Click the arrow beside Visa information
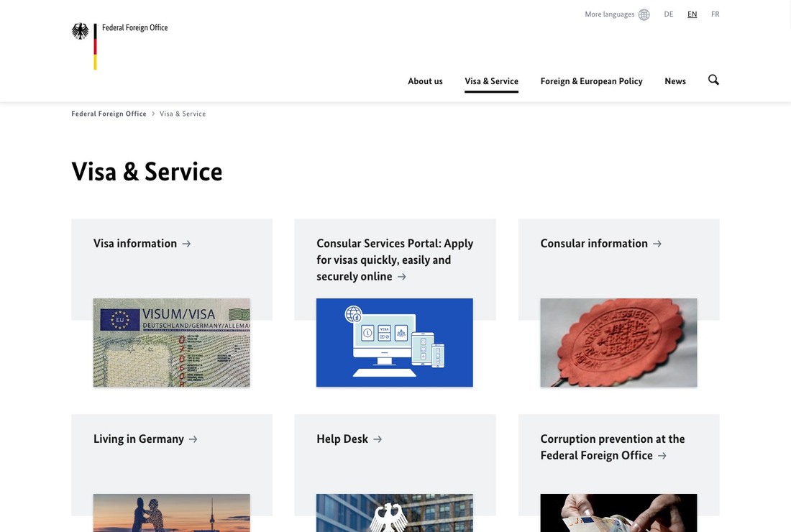 pos(187,244)
